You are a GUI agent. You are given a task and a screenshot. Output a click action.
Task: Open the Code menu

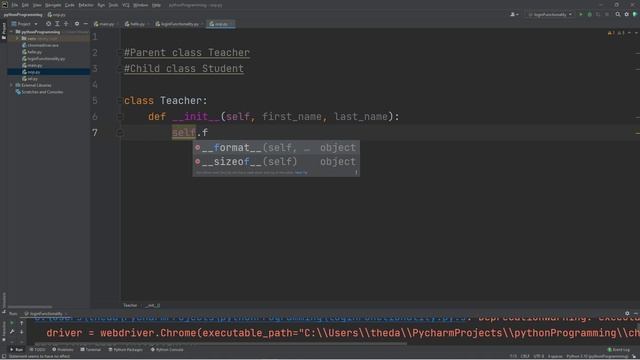tap(69, 5)
